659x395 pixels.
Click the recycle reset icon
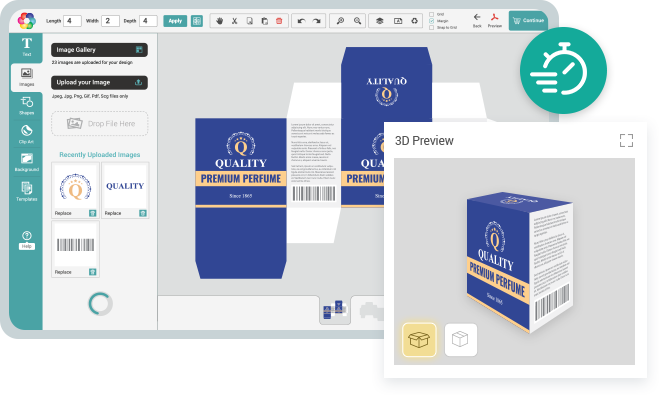tap(414, 21)
